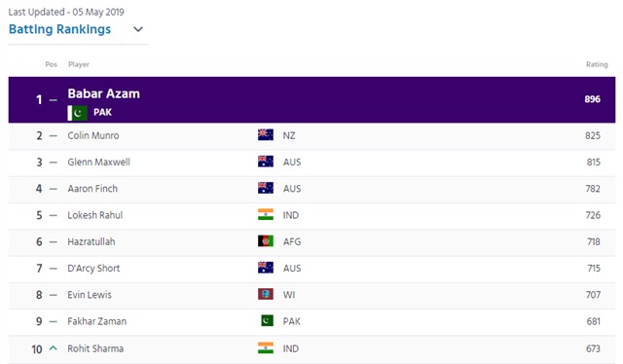Click the Player column header
This screenshot has width=623, height=364.
pos(79,64)
